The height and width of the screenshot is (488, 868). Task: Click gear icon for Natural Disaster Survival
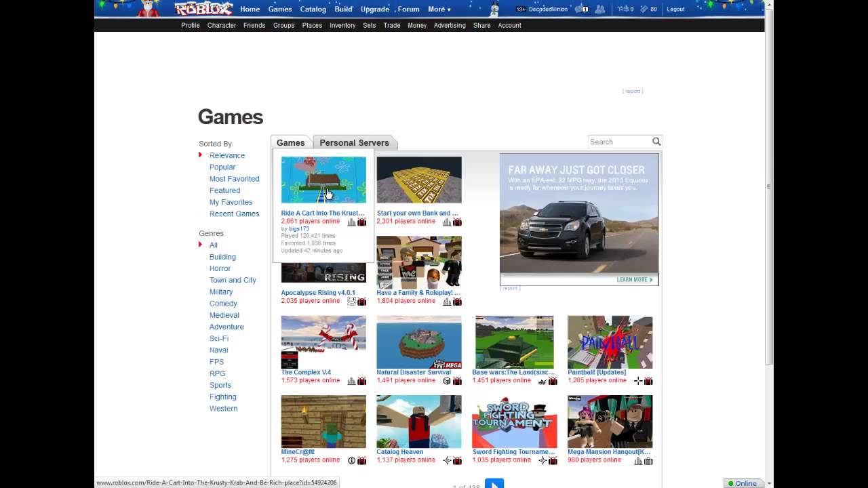point(457,381)
